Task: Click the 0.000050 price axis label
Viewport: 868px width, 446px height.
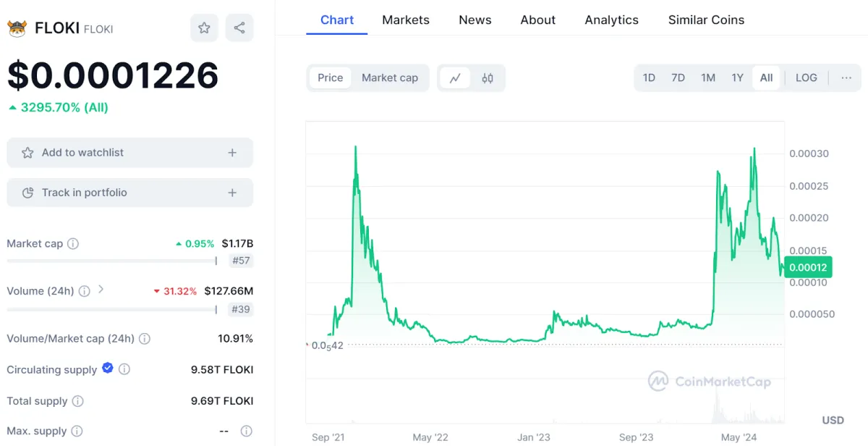Action: coord(812,314)
